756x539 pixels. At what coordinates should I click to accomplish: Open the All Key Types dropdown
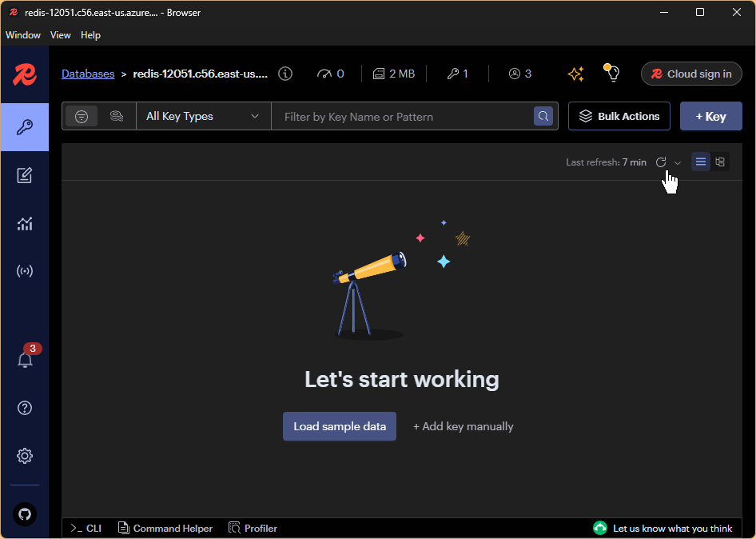(x=204, y=116)
